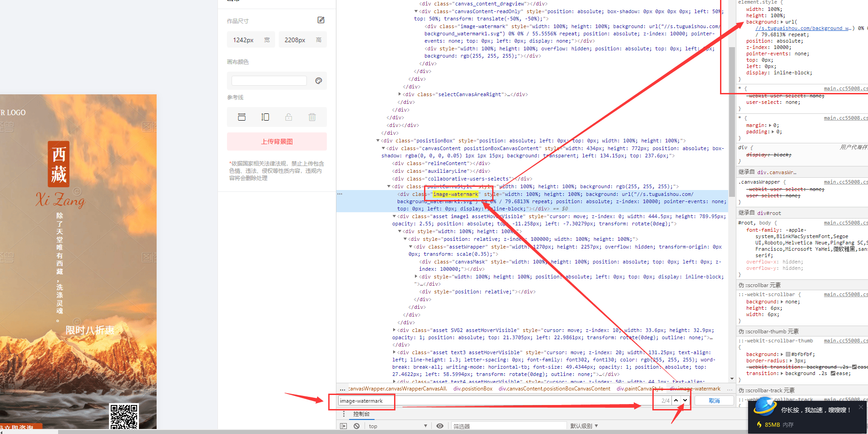Image resolution: width=868 pixels, height=434 pixels.
Task: Click the edit artwork size icon
Action: coord(321,20)
